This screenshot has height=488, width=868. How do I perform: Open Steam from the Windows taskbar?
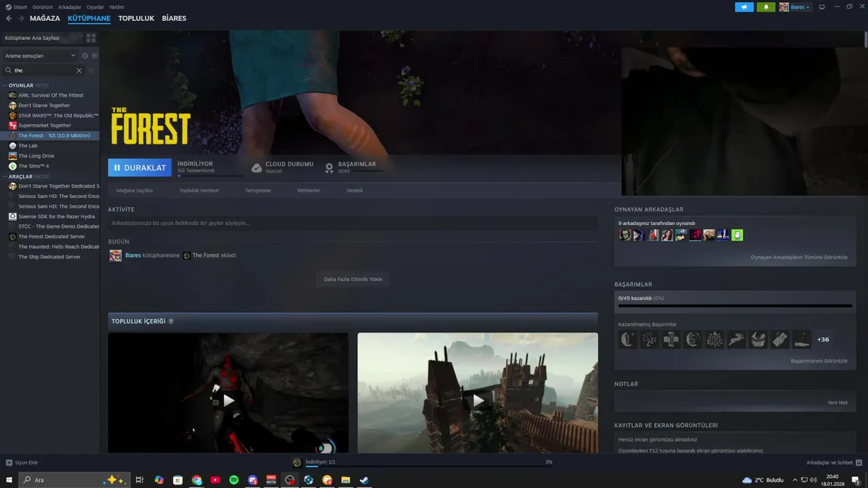(363, 480)
